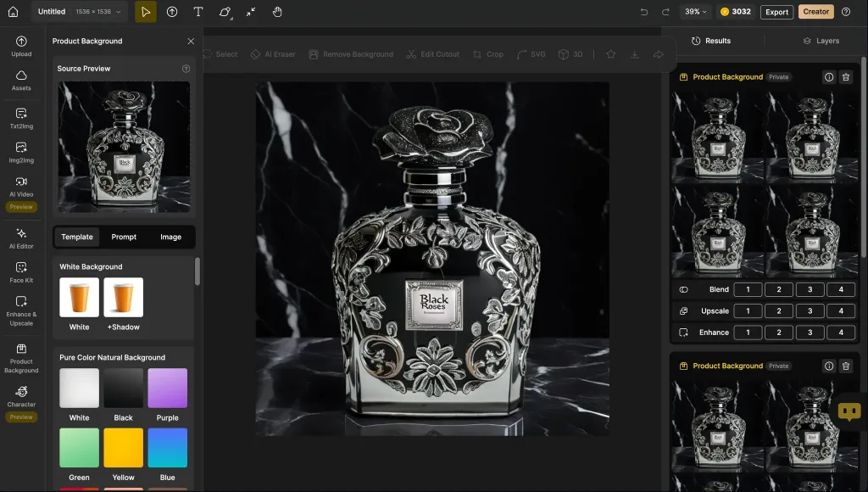Screen dimensions: 868x492
Task: Open the yellow chat support bubble
Action: pyautogui.click(x=849, y=411)
